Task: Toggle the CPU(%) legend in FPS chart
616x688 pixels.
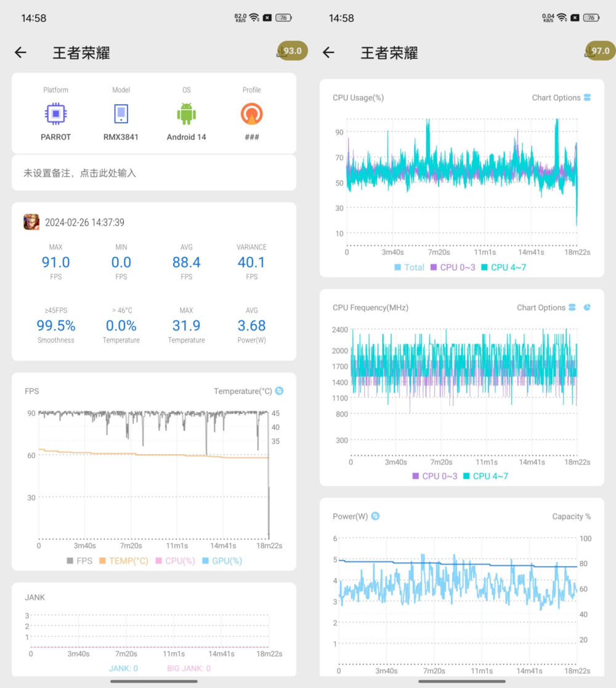Action: click(175, 561)
